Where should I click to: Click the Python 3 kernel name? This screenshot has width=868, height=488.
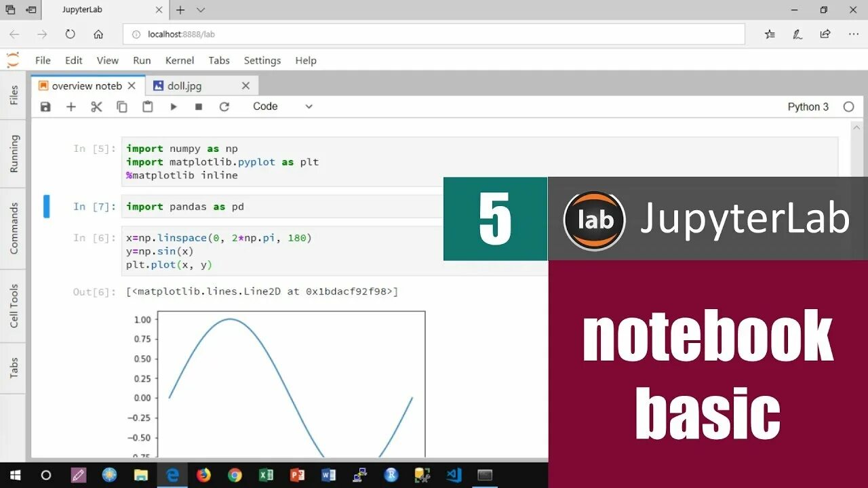tap(808, 106)
